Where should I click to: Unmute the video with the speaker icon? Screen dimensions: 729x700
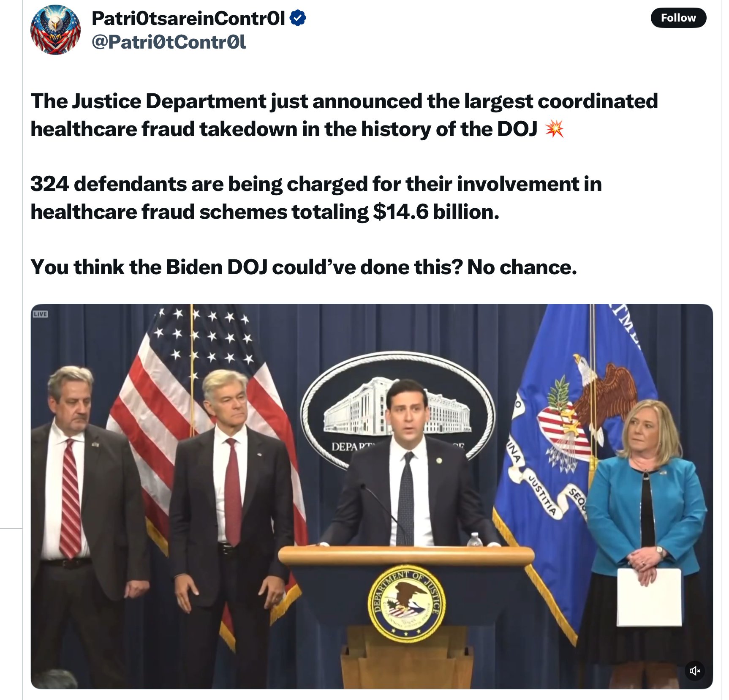click(694, 670)
